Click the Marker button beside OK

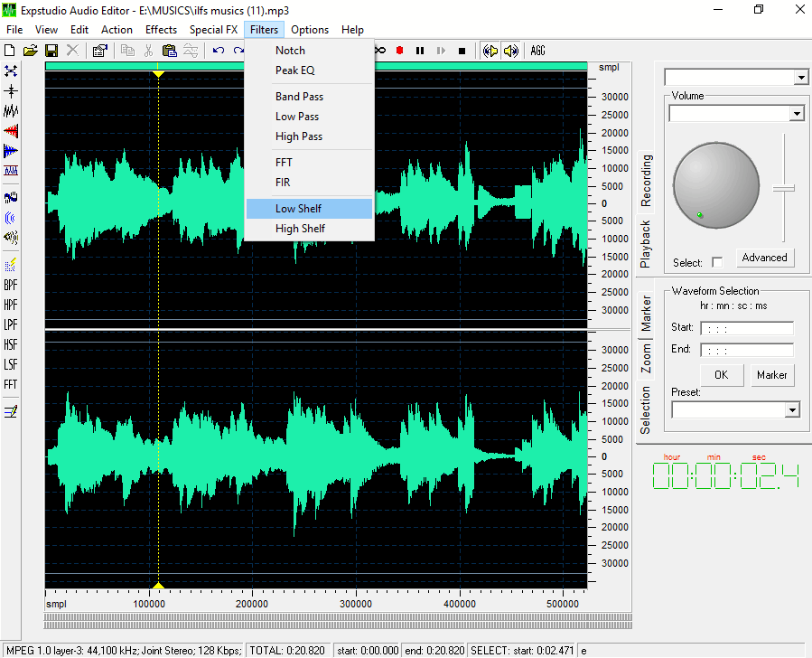click(x=771, y=374)
